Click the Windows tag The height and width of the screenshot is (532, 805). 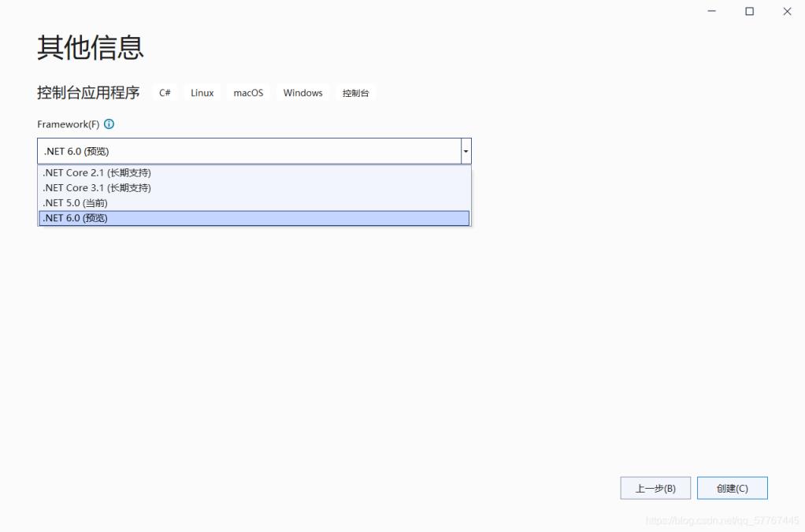point(303,93)
